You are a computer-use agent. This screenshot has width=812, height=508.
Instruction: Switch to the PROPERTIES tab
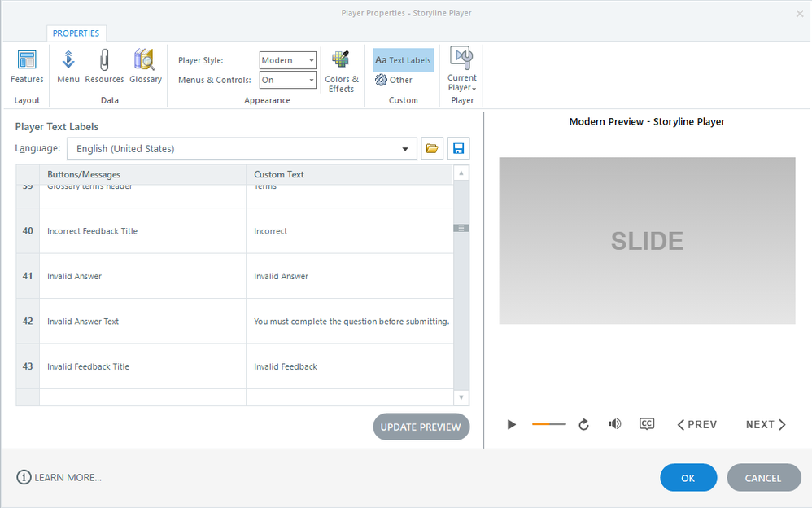[x=76, y=33]
